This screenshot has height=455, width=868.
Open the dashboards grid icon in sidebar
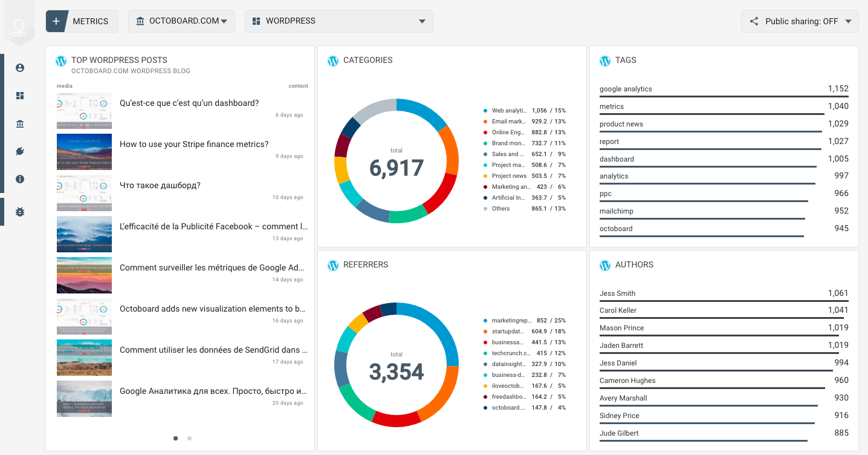[x=20, y=96]
